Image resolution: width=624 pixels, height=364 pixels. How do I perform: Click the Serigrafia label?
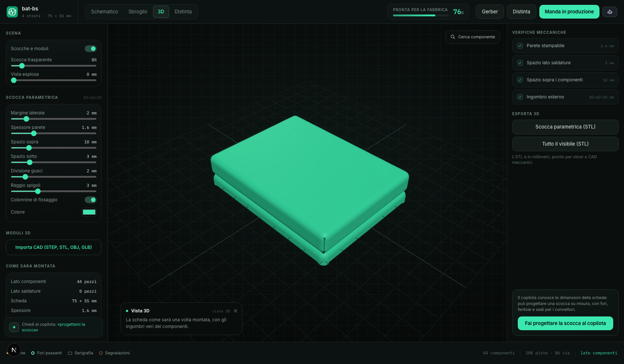point(84,353)
